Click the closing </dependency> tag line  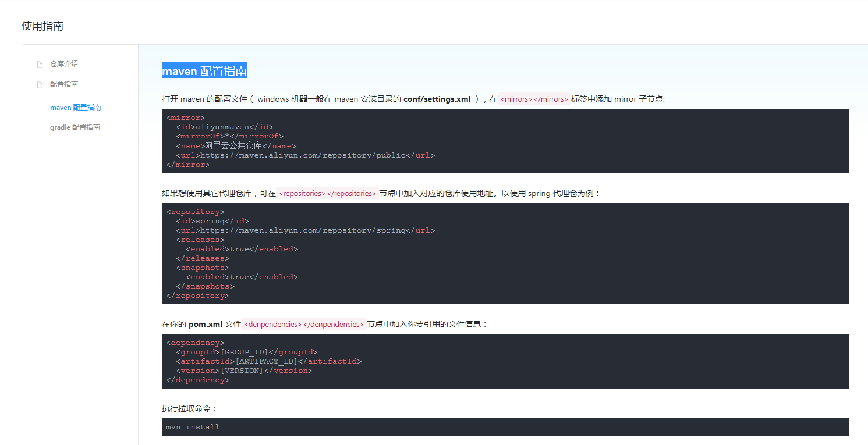[197, 380]
